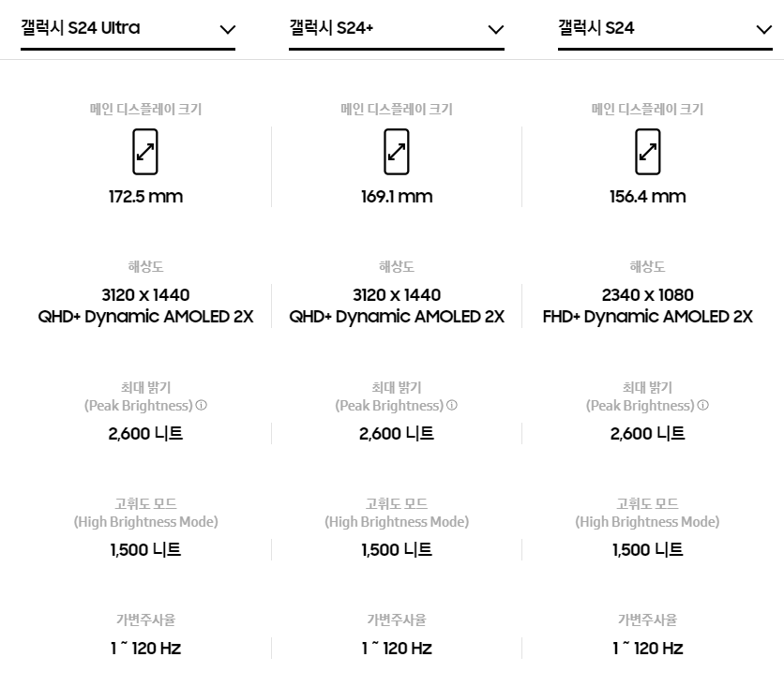The height and width of the screenshot is (687, 784).
Task: Click the chevron next to 갤럭시 S24
Action: click(x=764, y=29)
